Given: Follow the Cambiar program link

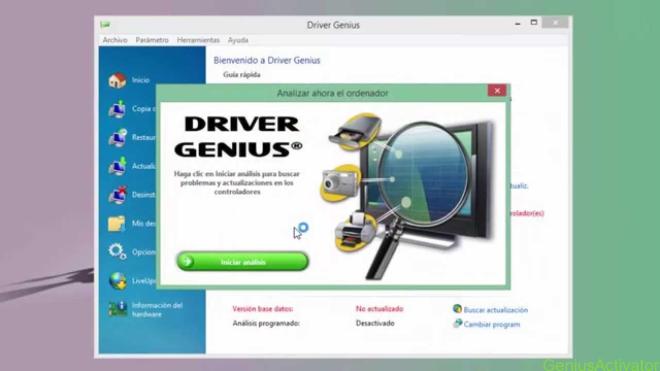Looking at the screenshot, I should [x=492, y=325].
